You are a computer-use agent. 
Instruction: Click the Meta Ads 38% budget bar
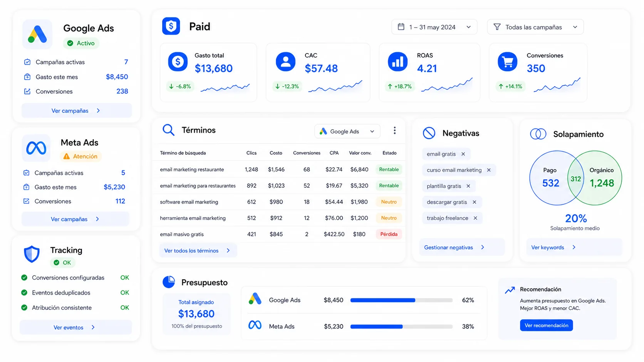pos(401,327)
